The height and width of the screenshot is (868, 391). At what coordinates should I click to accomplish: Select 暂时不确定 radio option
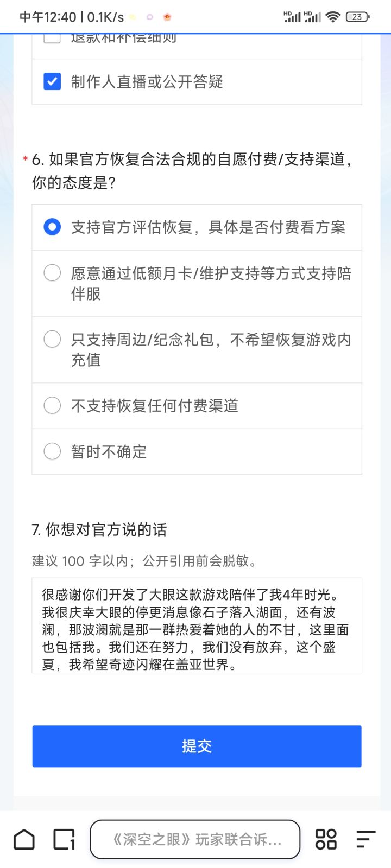pyautogui.click(x=52, y=451)
